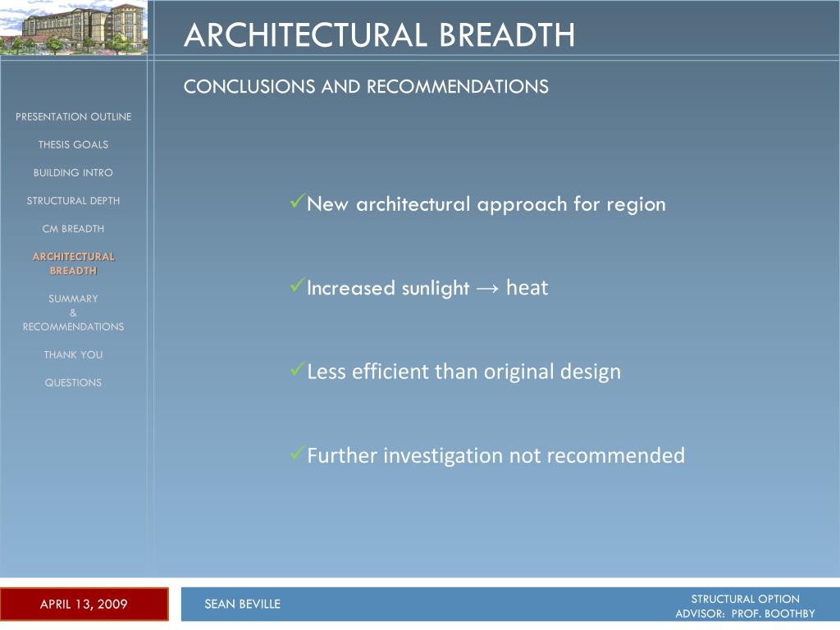840x630 pixels.
Task: Click the building rendering thumbnail
Action: click(74, 27)
